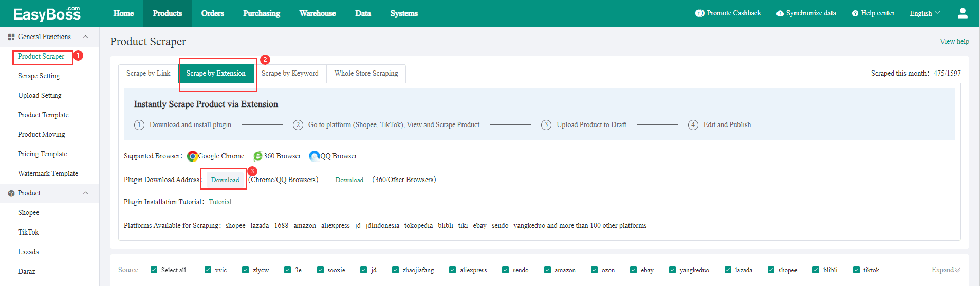Open the Home menu

(123, 13)
